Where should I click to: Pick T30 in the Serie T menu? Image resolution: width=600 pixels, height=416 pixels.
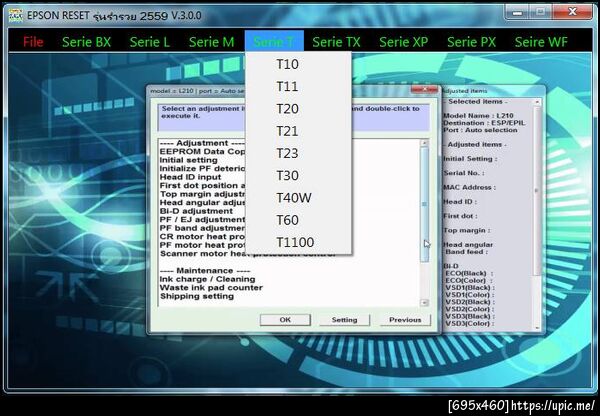pyautogui.click(x=298, y=175)
